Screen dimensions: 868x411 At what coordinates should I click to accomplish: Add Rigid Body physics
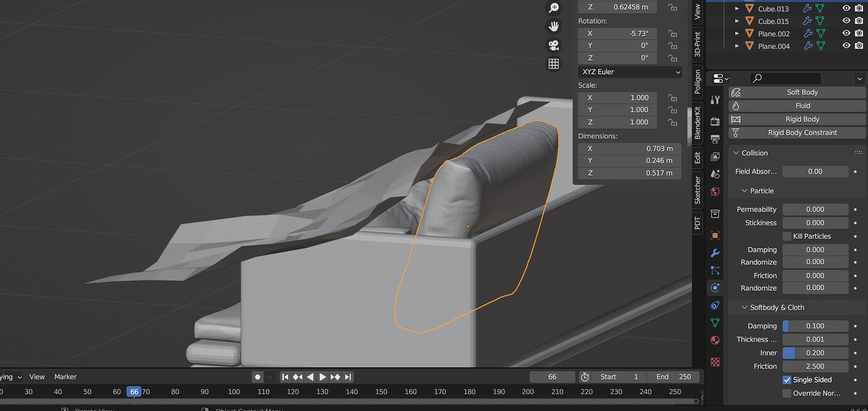pyautogui.click(x=797, y=119)
